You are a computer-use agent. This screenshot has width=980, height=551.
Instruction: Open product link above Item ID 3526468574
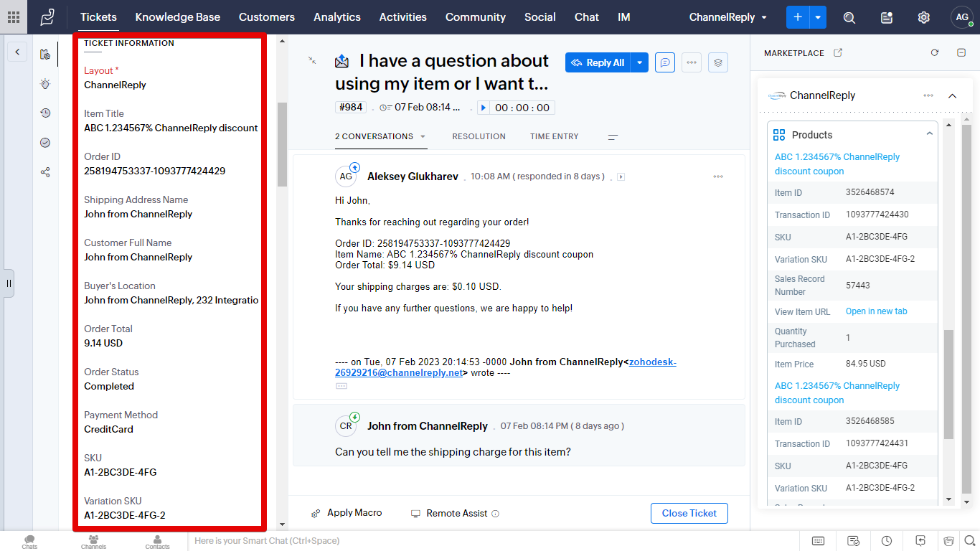coord(837,164)
